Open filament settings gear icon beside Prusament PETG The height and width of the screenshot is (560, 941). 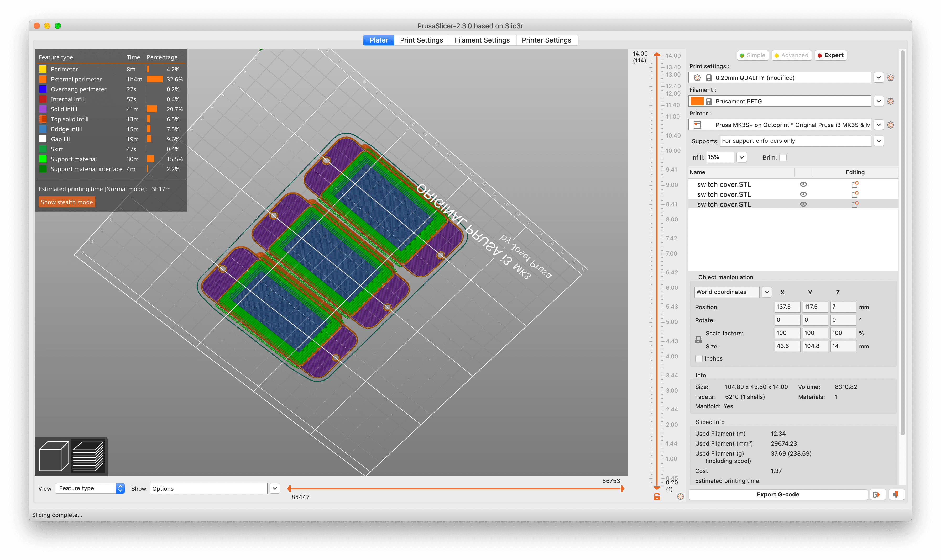[890, 101]
